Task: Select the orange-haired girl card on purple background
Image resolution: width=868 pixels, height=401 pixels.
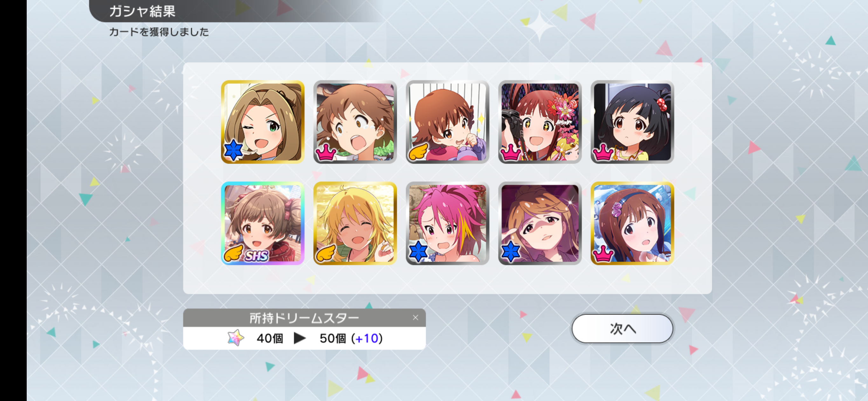Action: [x=540, y=223]
